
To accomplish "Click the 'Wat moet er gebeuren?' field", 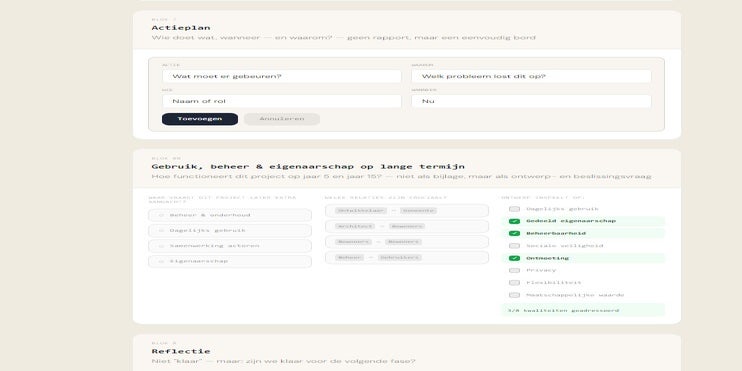I will coord(282,76).
